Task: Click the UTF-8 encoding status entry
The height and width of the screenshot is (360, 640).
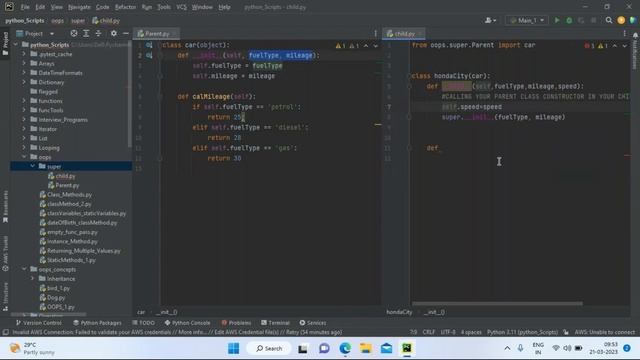Action: coord(448,332)
